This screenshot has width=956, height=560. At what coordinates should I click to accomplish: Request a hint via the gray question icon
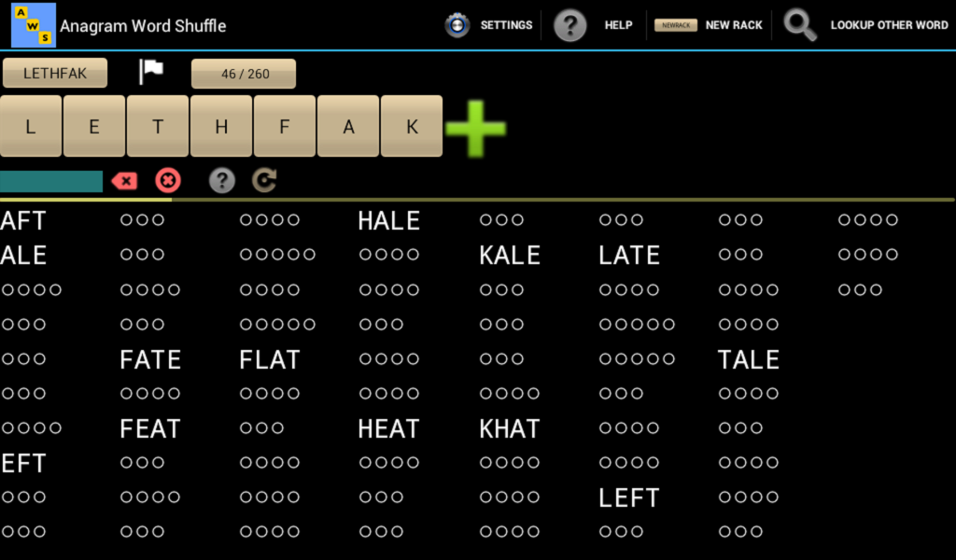(221, 181)
